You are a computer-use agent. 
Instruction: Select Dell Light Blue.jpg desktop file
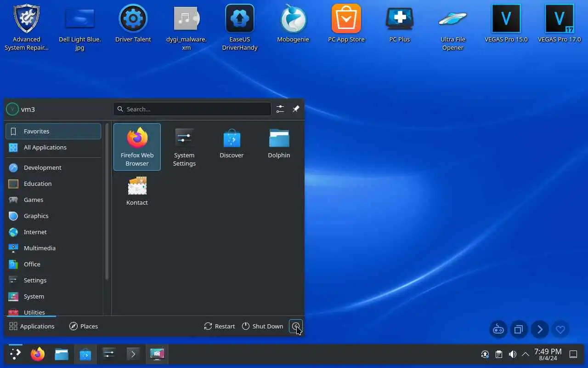[80, 27]
